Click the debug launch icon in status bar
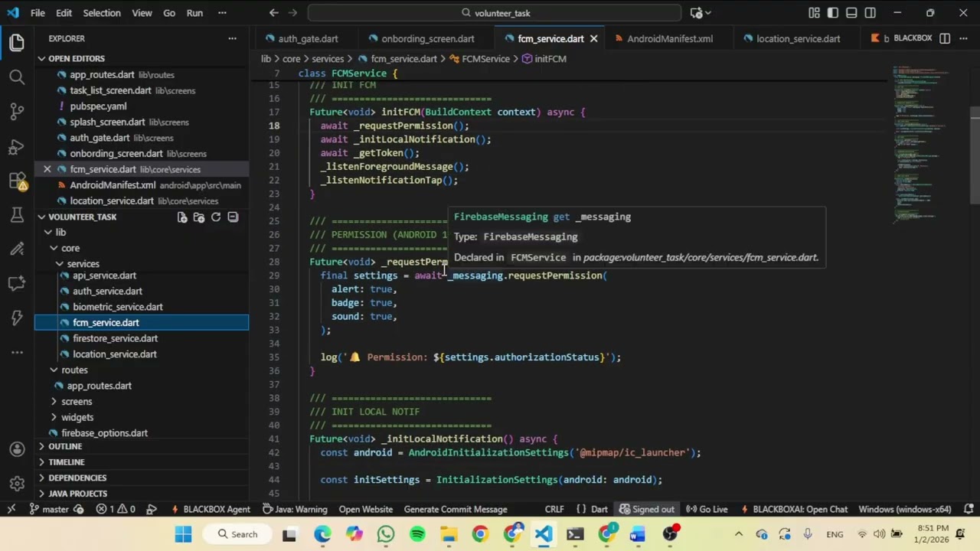This screenshot has width=980, height=551. [x=152, y=509]
